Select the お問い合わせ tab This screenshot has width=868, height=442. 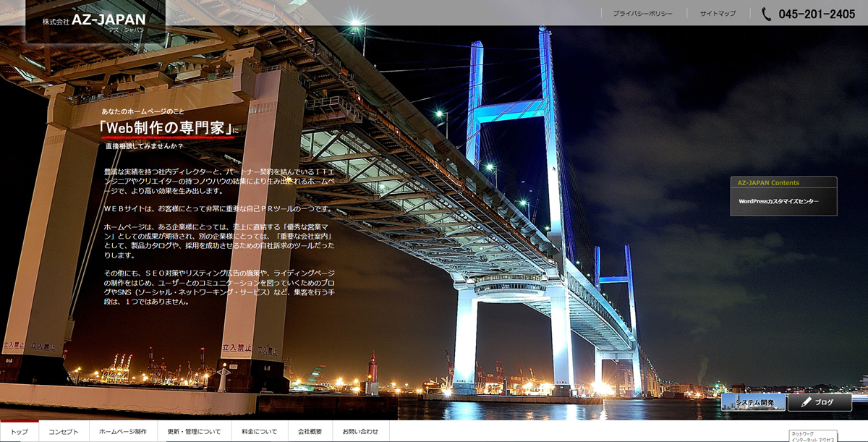point(360,431)
